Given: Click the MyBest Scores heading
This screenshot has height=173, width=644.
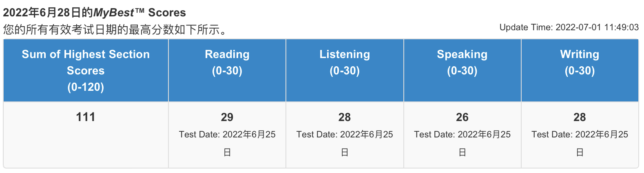Looking at the screenshot, I should (x=94, y=13).
